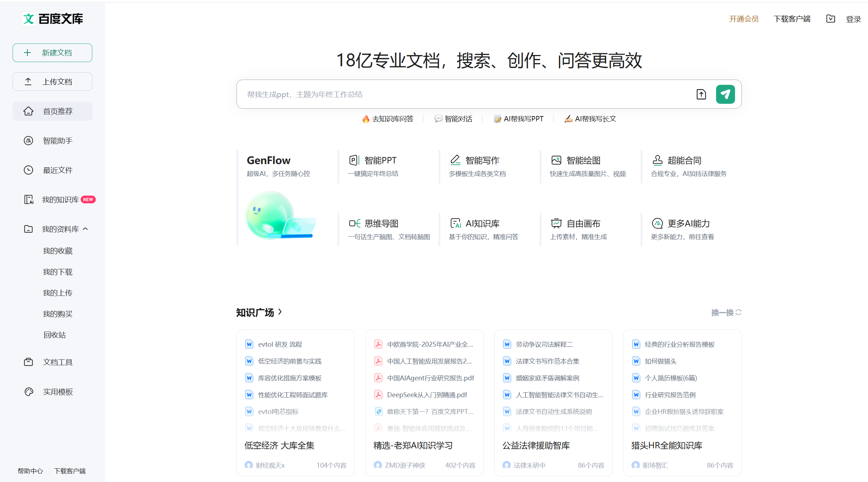This screenshot has height=482, width=868.
Task: Open 帮助中心 at the sidebar bottom
Action: click(x=30, y=471)
